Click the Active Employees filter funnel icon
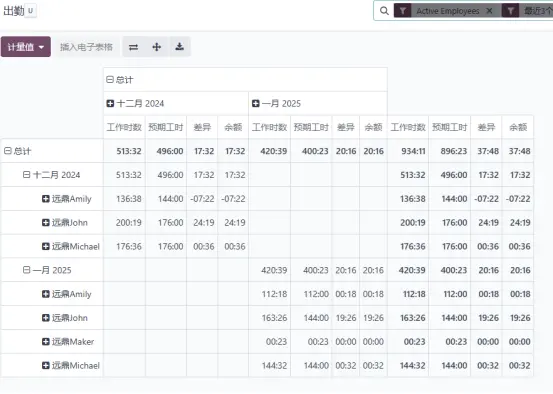 403,11
